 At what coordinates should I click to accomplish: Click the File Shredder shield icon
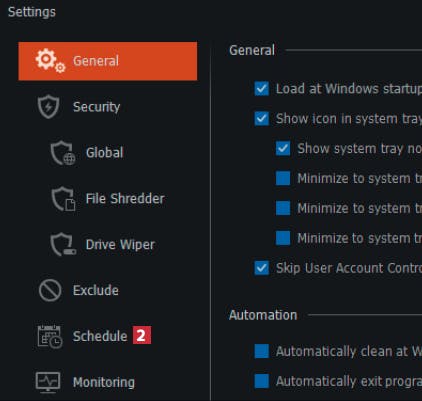(63, 199)
